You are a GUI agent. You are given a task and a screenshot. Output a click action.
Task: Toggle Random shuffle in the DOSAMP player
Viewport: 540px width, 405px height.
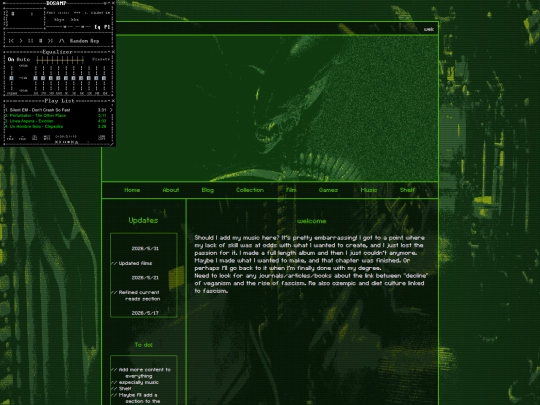point(79,41)
